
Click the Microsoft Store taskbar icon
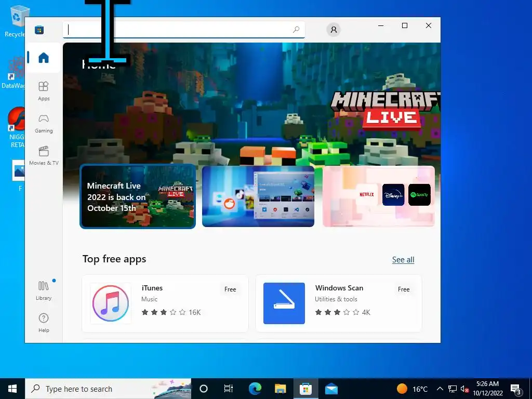(305, 389)
